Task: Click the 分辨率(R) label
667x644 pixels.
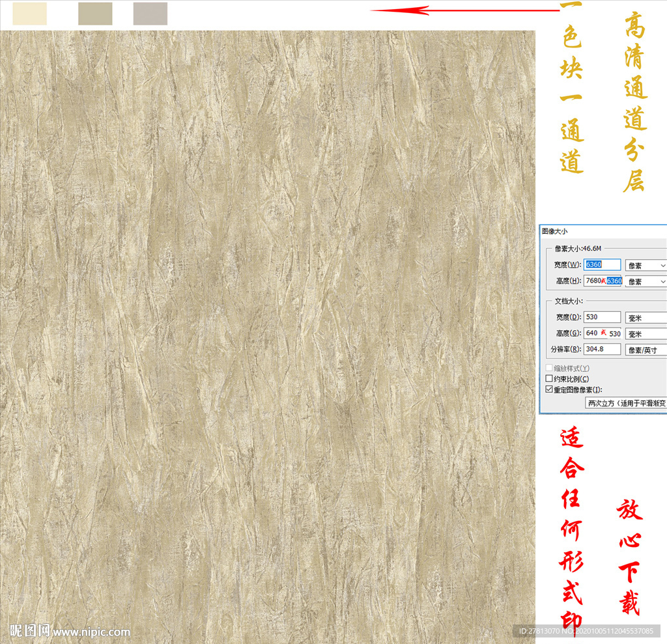Action: (566, 349)
